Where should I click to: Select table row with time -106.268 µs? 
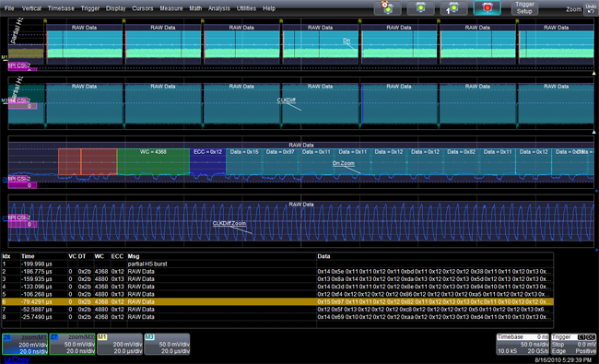click(x=277, y=295)
